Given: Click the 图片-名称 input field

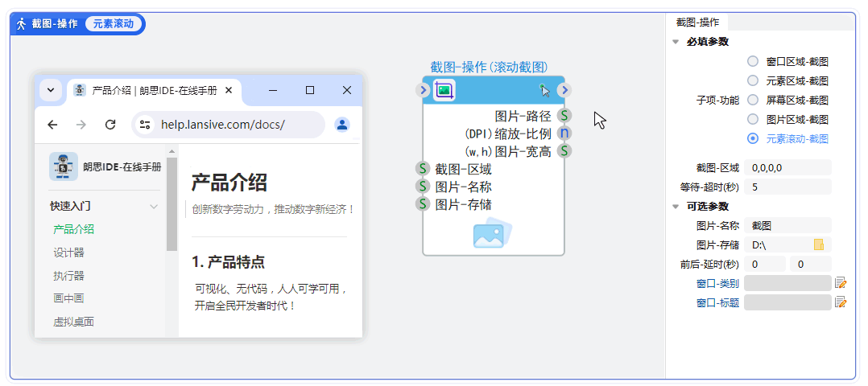Looking at the screenshot, I should (x=787, y=226).
